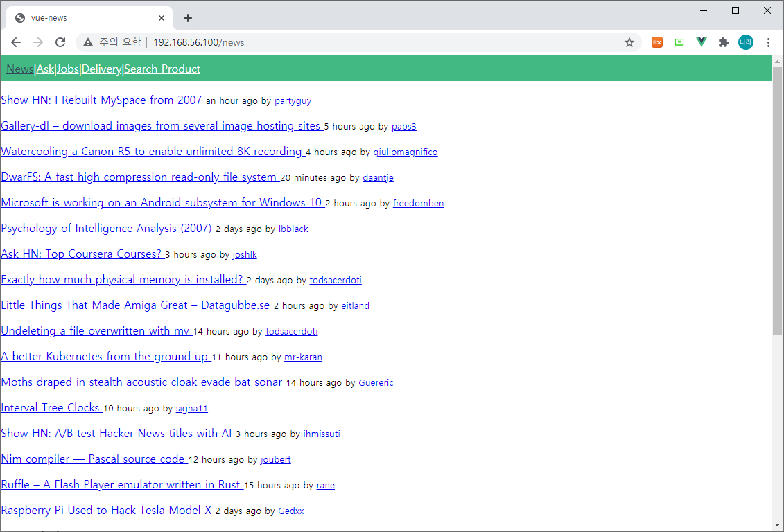Open 'A better Kubernetes from the ground up'
This screenshot has width=784, height=532.
click(105, 356)
